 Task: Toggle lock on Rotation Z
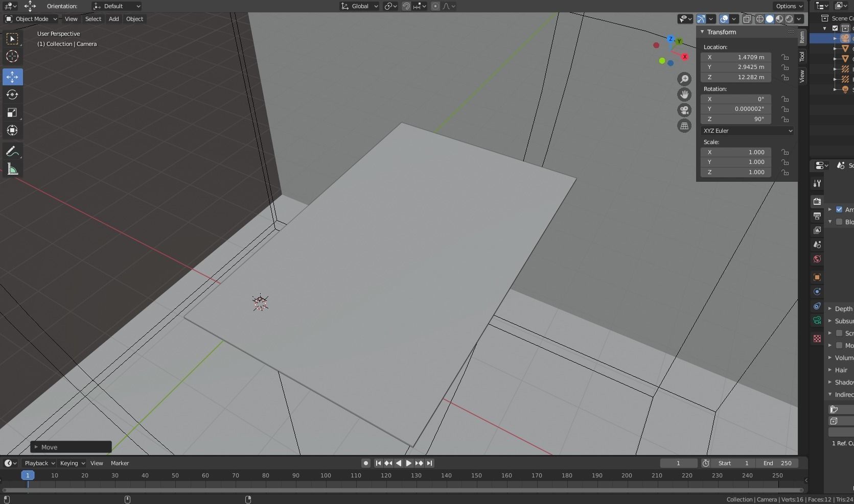point(784,119)
